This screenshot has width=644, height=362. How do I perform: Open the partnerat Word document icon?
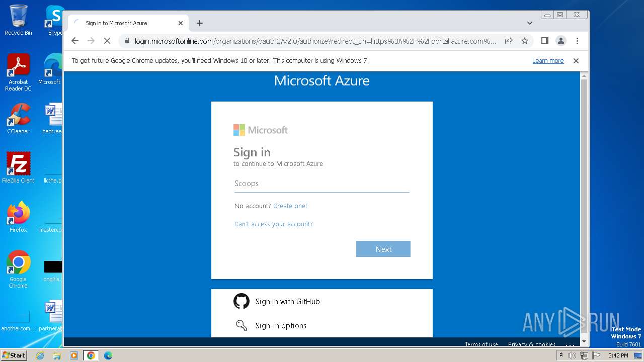click(x=51, y=315)
